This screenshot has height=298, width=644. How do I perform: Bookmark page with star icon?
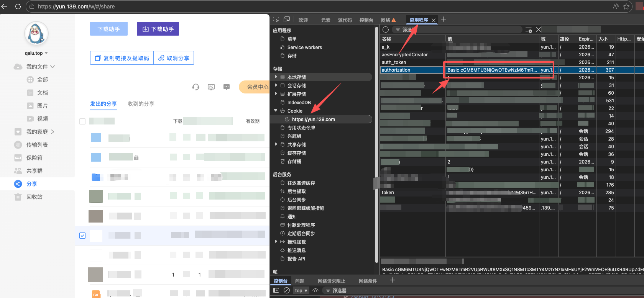[626, 7]
